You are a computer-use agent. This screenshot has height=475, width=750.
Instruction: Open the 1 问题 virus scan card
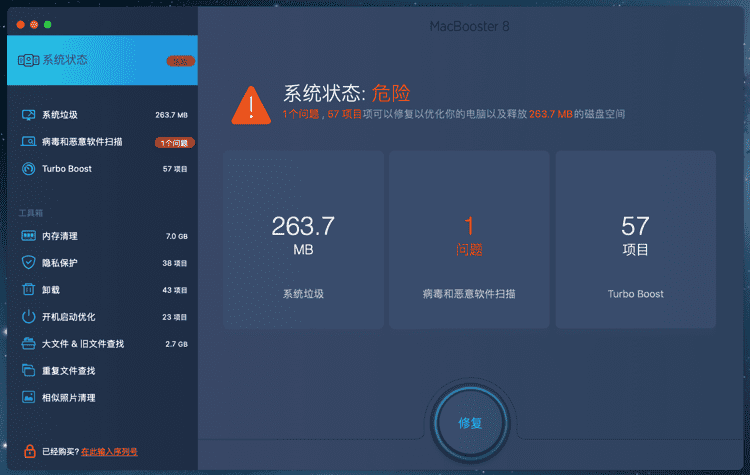[x=469, y=240]
